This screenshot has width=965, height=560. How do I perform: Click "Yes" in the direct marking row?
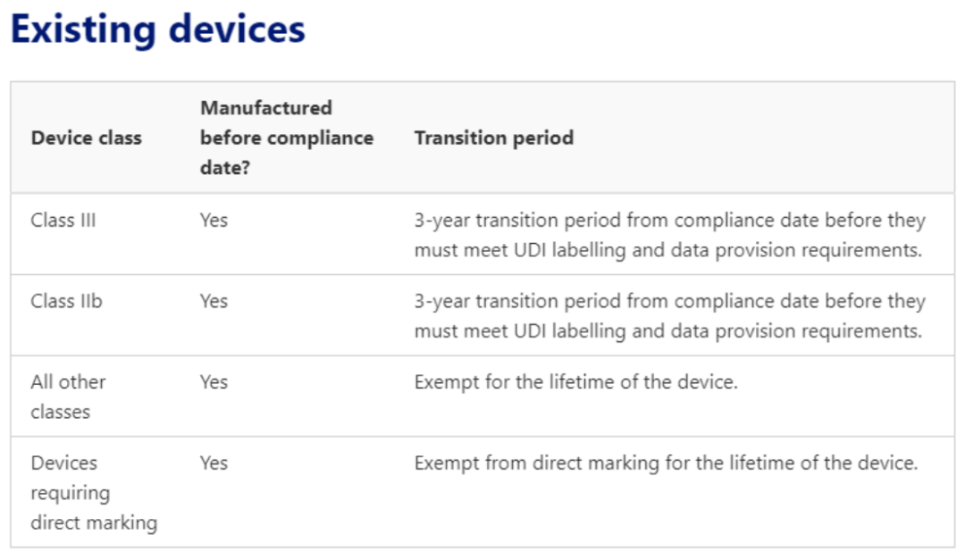tap(214, 463)
